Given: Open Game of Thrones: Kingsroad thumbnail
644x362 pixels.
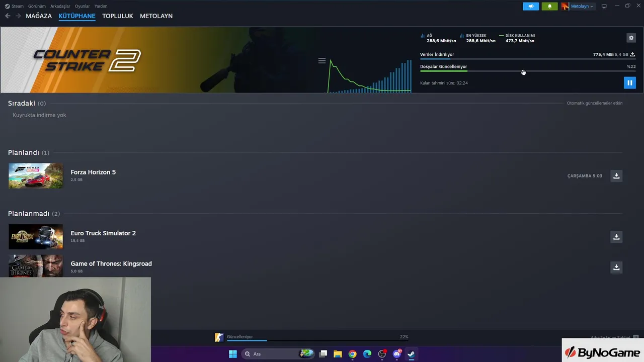Looking at the screenshot, I should (36, 266).
